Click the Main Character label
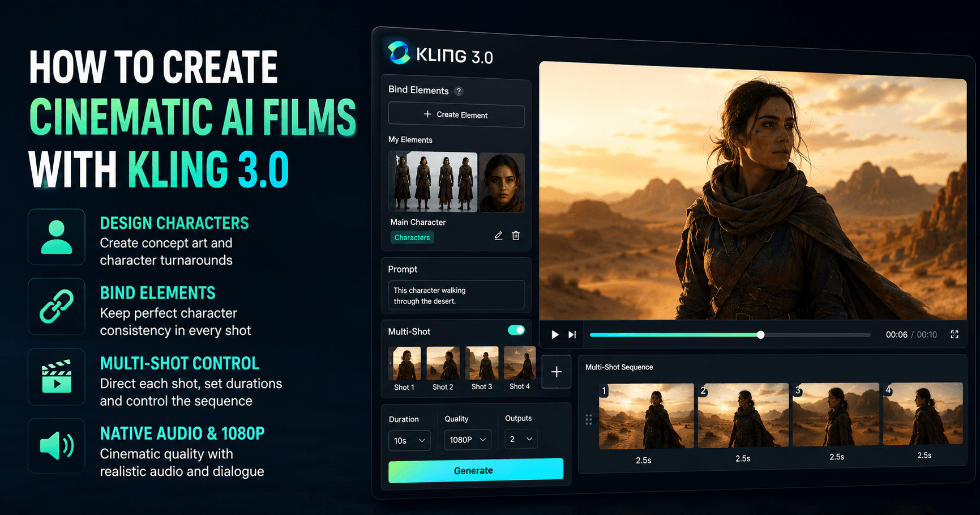The height and width of the screenshot is (515, 980). click(418, 222)
